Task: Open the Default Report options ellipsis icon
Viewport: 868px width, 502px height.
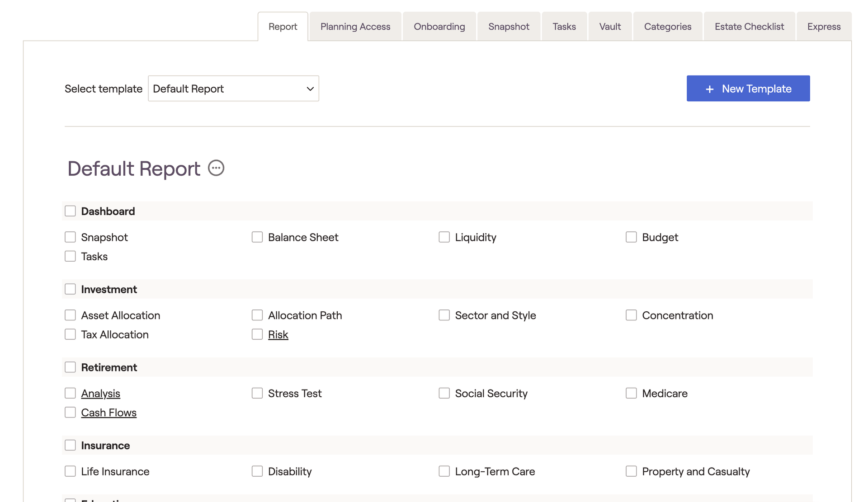Action: coord(216,168)
